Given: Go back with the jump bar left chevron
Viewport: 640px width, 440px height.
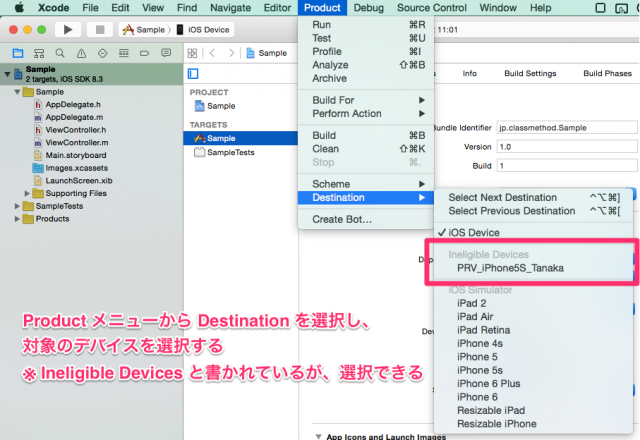Looking at the screenshot, I should tap(212, 53).
